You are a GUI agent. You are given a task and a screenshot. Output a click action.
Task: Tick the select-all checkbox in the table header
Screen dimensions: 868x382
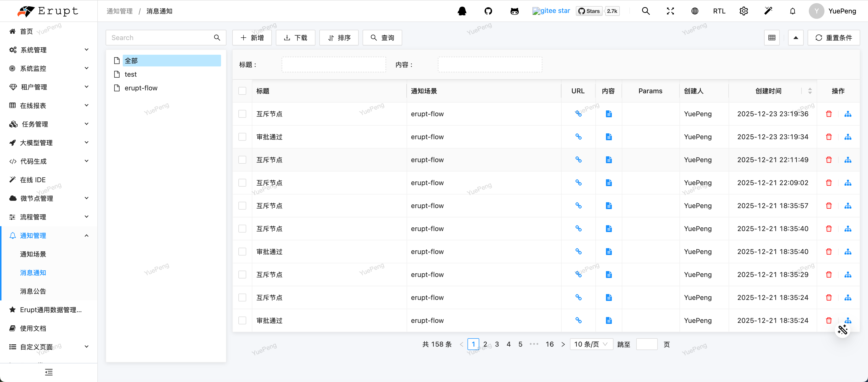tap(242, 91)
